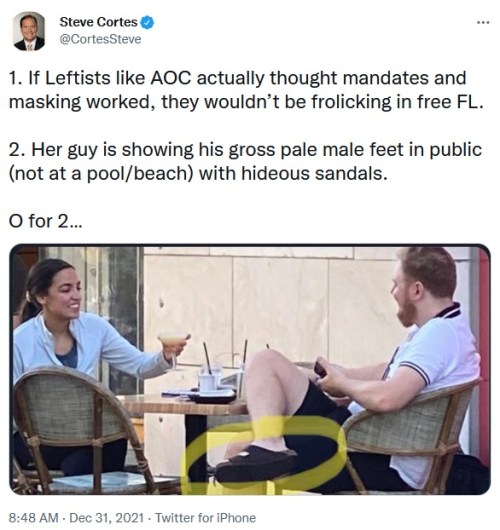Screen dimensions: 500x530
Task: Open the three-dot more options menu
Action: tap(482, 23)
